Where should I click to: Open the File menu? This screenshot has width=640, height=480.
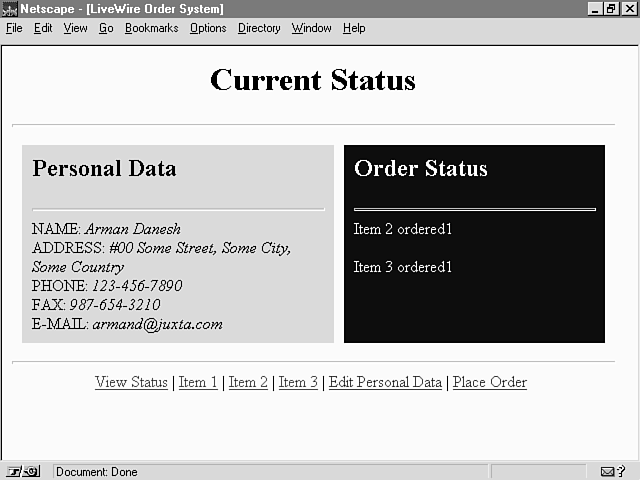point(14,28)
